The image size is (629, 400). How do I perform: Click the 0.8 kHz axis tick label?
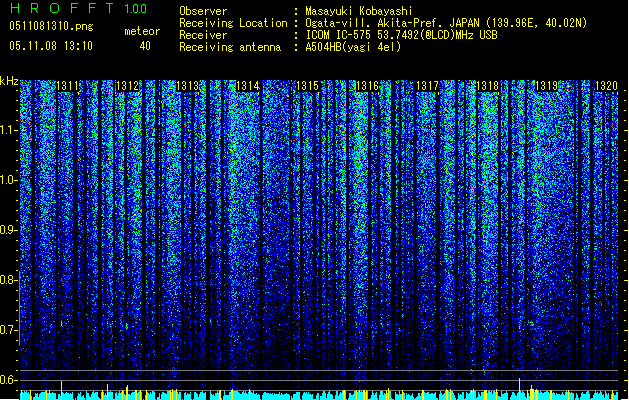[9, 280]
